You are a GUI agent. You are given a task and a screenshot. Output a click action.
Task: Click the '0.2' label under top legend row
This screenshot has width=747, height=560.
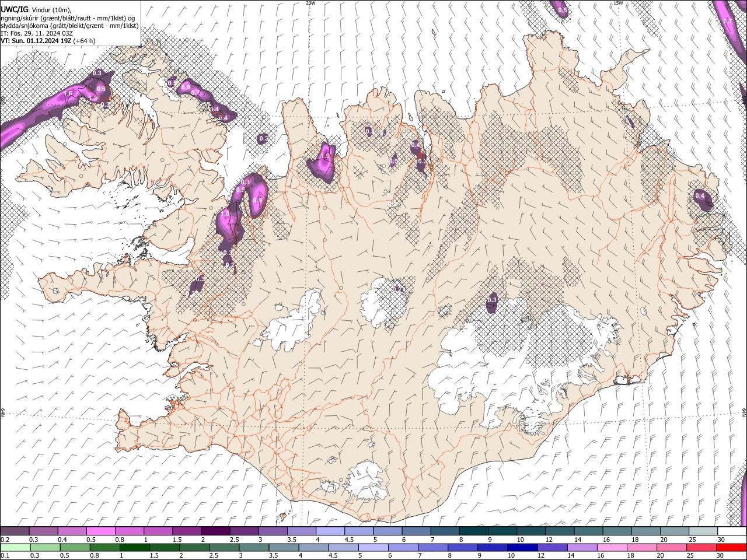[x=5, y=540]
